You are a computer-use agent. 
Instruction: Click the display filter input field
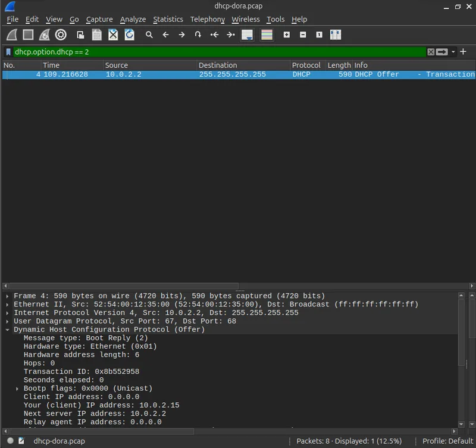tap(219, 52)
